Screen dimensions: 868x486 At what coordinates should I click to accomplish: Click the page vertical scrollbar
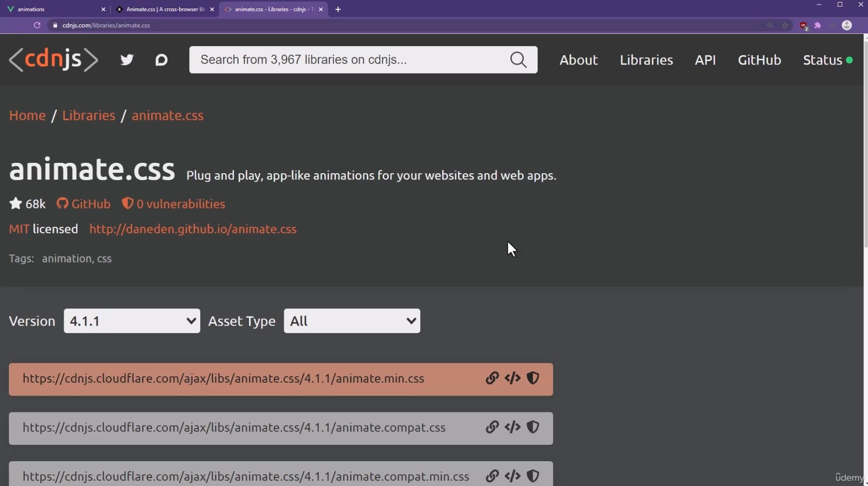[865, 144]
